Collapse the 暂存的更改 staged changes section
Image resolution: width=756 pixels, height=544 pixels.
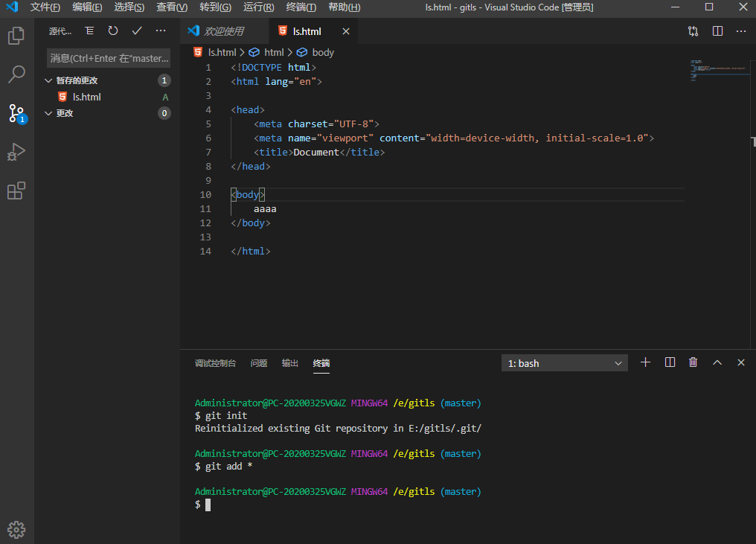point(49,80)
